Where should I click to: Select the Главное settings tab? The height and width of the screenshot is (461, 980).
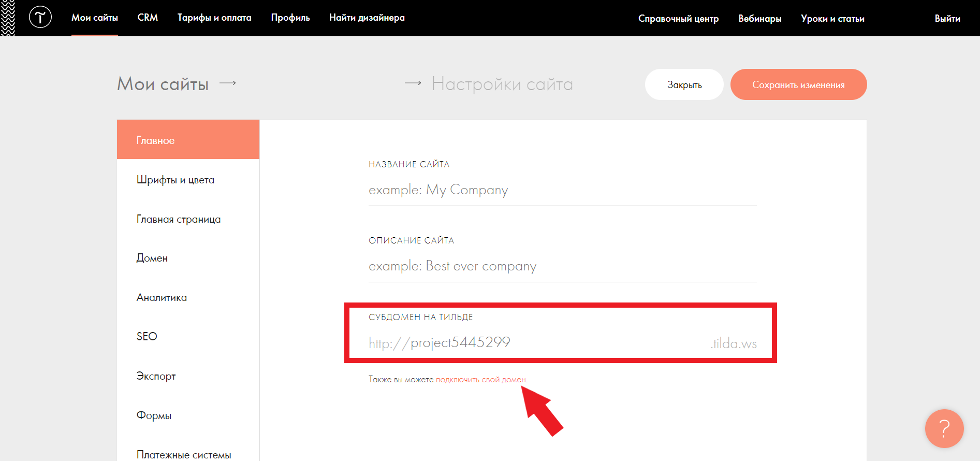tap(188, 139)
